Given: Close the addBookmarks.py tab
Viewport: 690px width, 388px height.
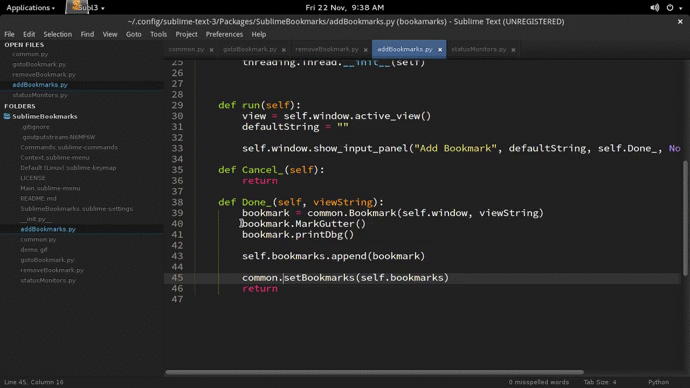Looking at the screenshot, I should point(440,50).
